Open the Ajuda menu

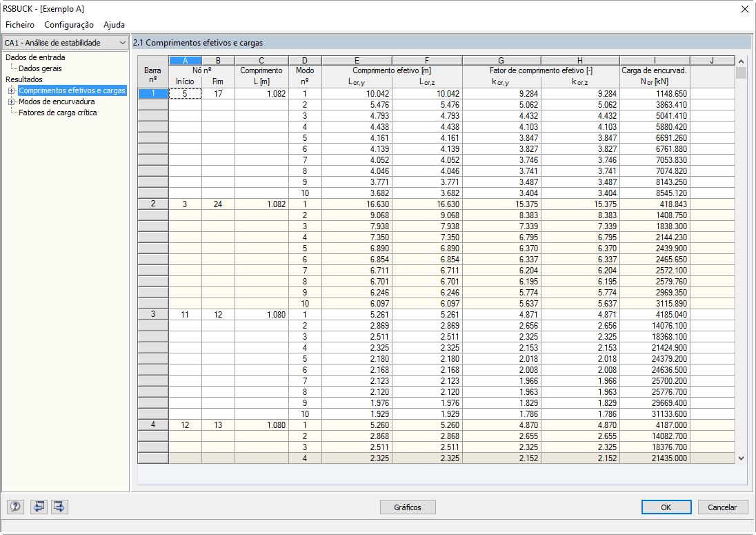pos(114,25)
